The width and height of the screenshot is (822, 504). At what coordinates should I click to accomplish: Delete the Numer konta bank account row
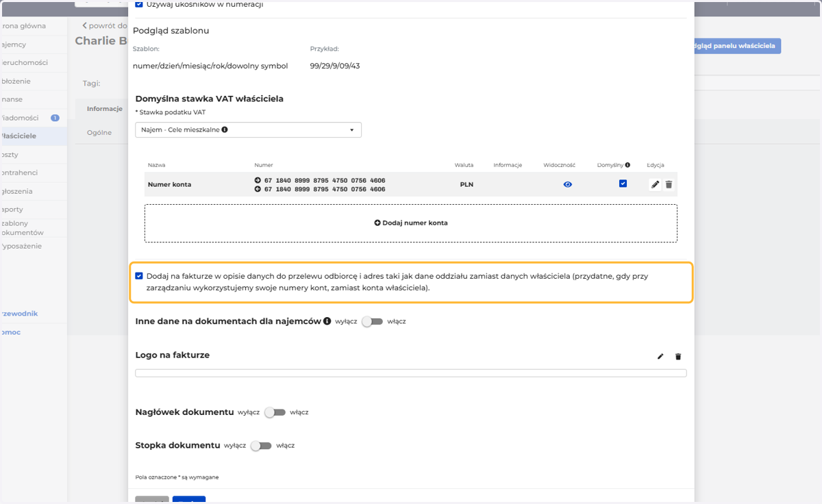[669, 184]
